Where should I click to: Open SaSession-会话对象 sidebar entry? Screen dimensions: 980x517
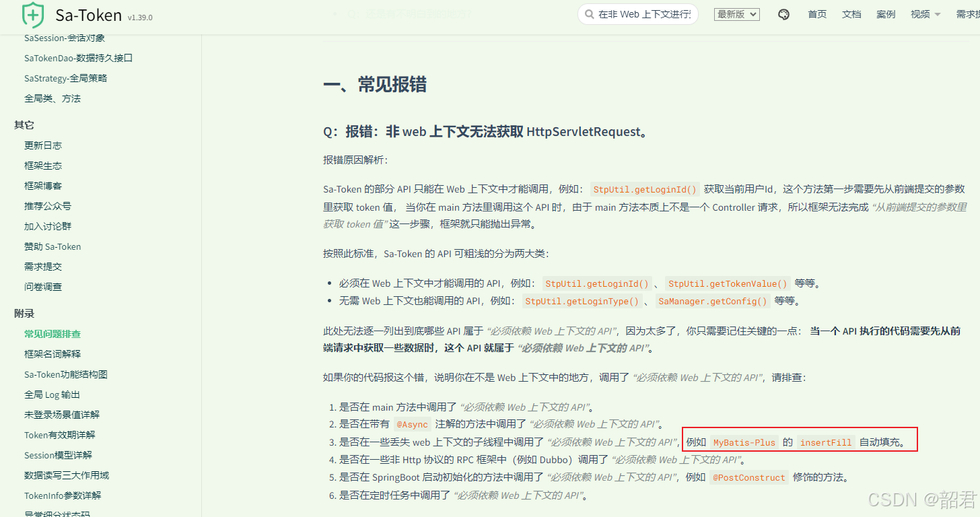coord(65,38)
